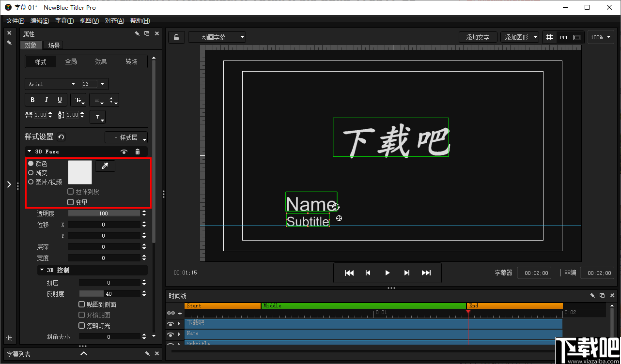Select the eyedropper next to the color swatch

tap(105, 166)
